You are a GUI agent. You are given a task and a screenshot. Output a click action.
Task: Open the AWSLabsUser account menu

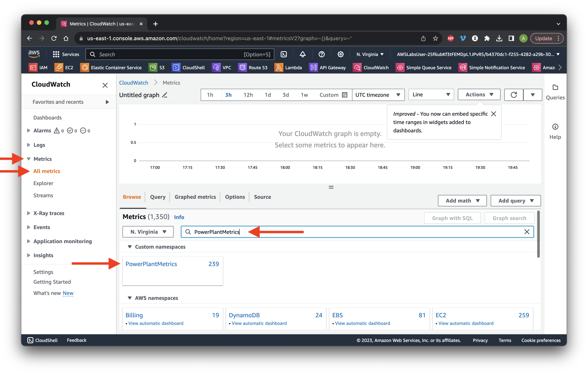[478, 54]
